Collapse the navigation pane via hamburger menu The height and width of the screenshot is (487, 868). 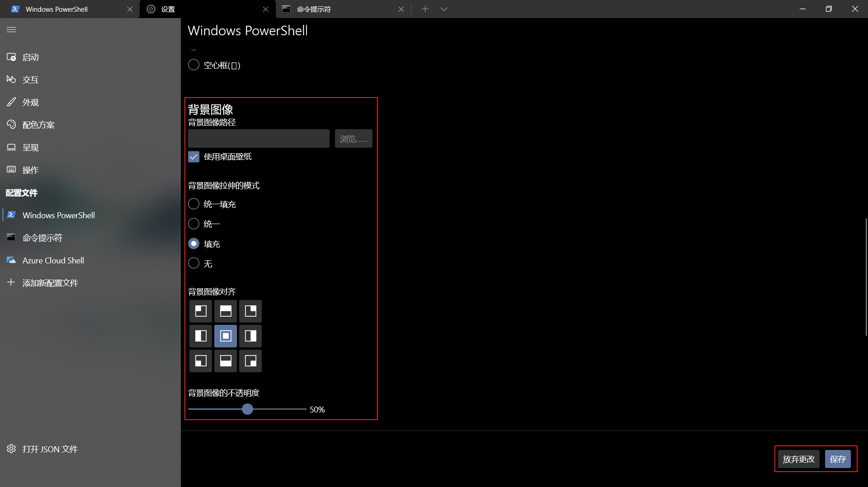coord(11,29)
